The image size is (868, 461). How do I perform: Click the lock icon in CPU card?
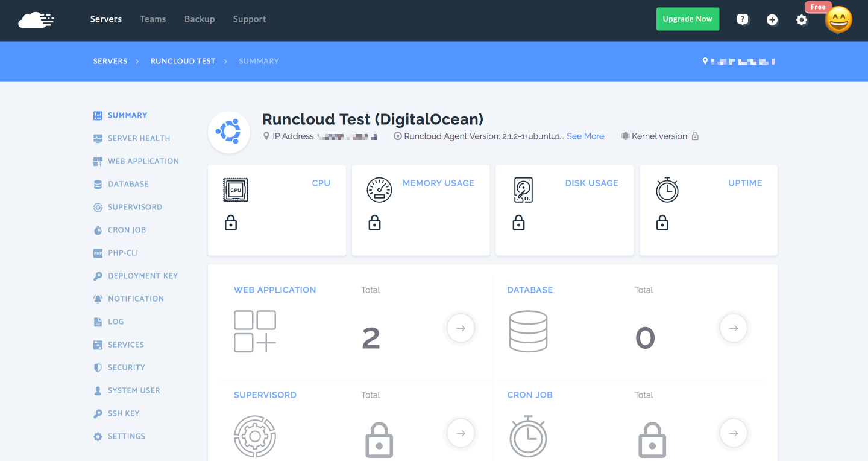click(x=231, y=223)
